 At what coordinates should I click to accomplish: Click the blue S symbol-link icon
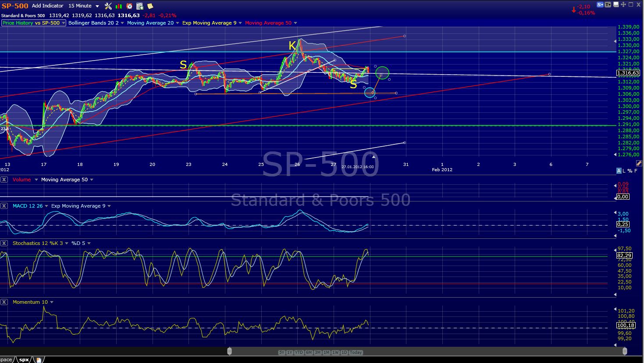click(601, 4)
